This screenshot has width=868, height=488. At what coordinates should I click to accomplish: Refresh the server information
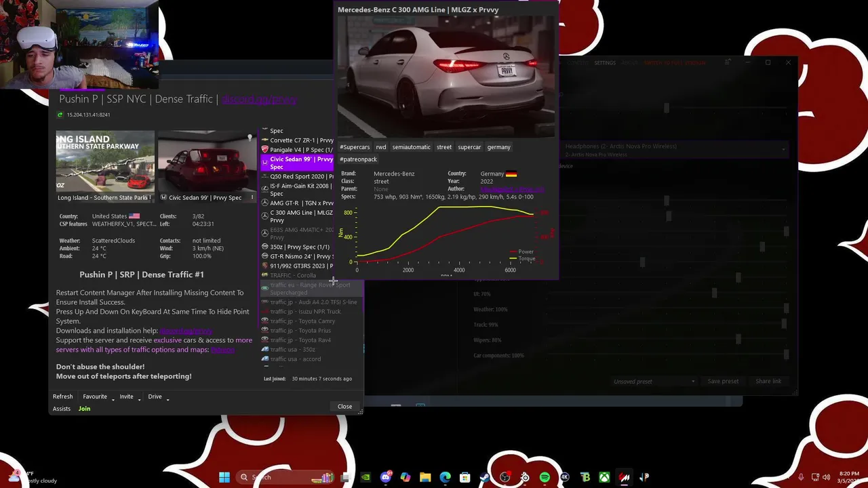(x=62, y=396)
